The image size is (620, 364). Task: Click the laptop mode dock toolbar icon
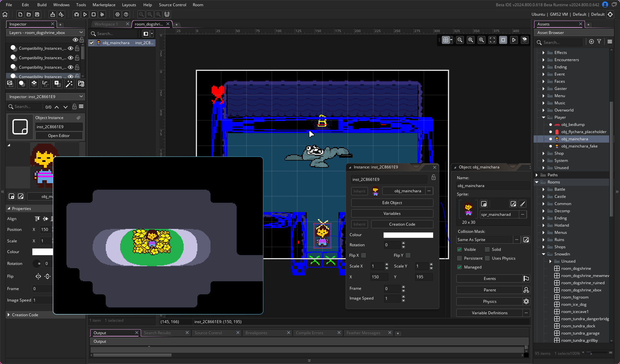click(x=167, y=14)
